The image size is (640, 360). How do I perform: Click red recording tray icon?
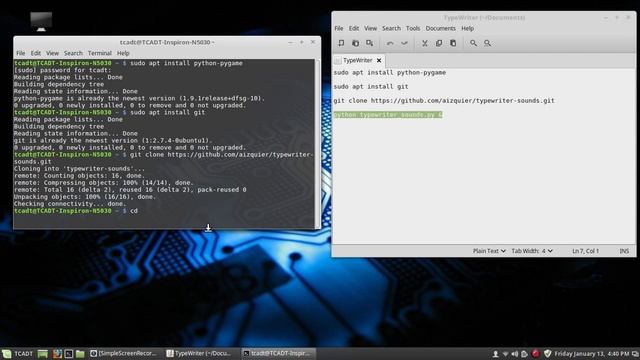(x=536, y=353)
